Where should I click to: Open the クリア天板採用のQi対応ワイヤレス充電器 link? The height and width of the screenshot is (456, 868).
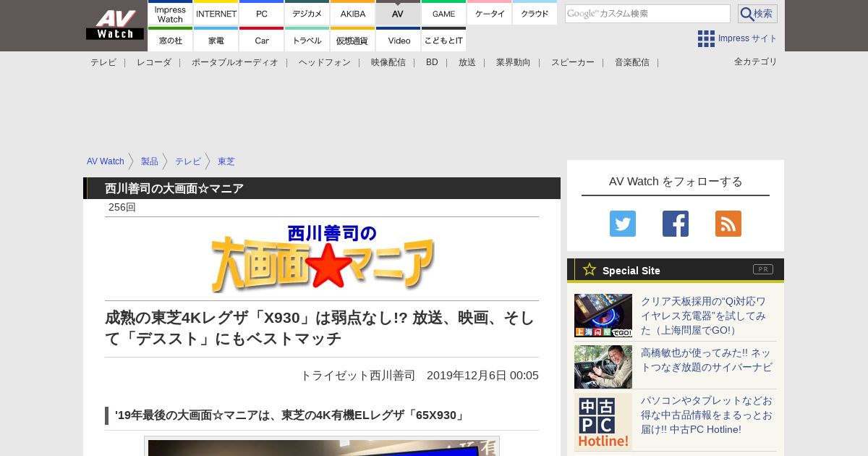(703, 316)
